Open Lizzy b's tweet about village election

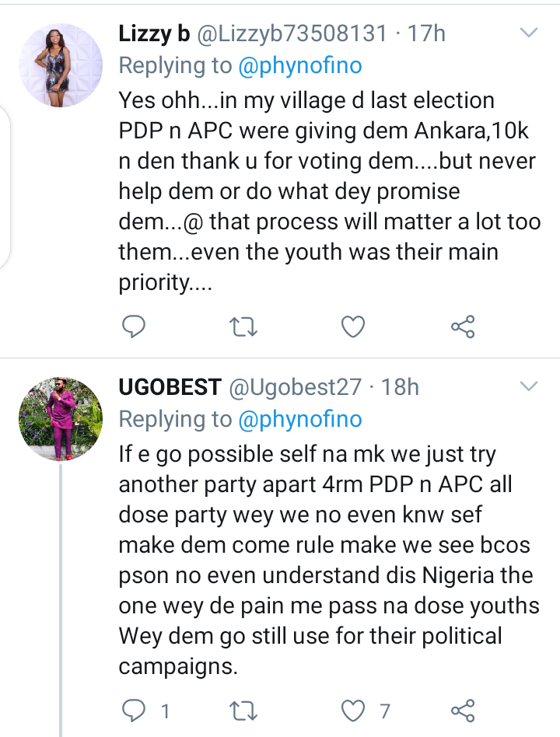[x=327, y=191]
